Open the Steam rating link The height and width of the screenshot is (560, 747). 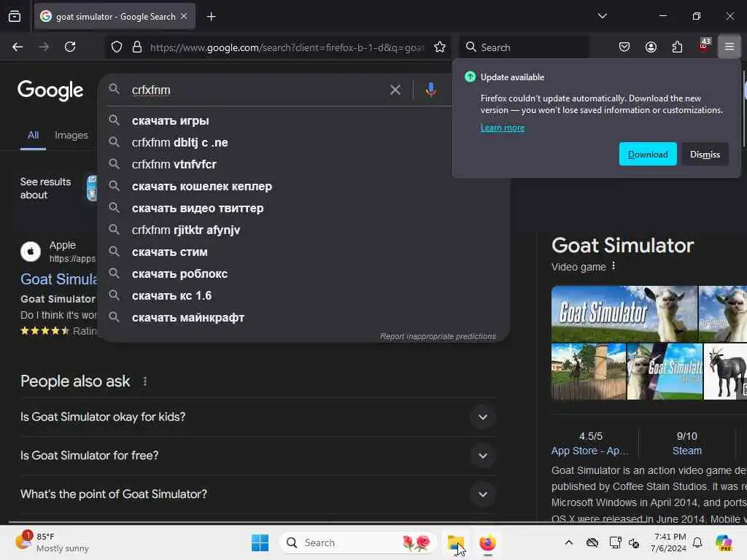(x=686, y=451)
